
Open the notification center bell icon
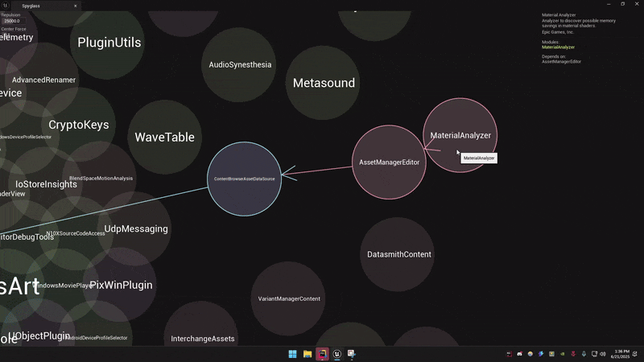click(635, 354)
